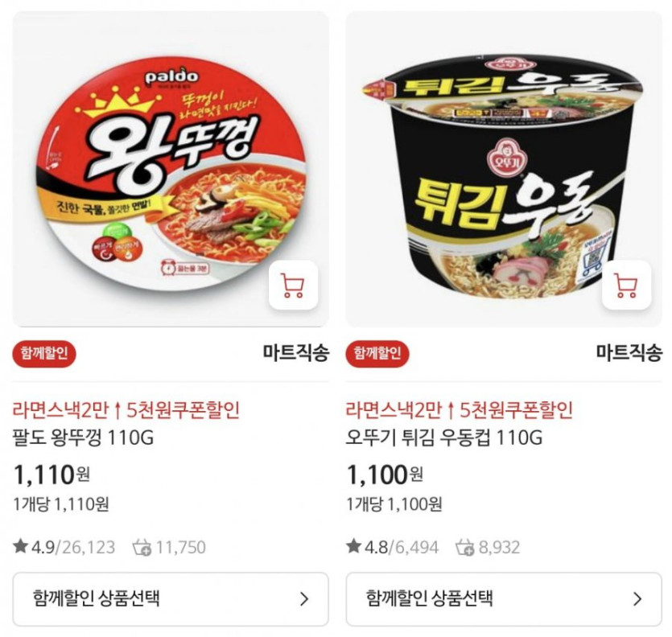Add Ottogi Twigim Udon to cart

627,285
